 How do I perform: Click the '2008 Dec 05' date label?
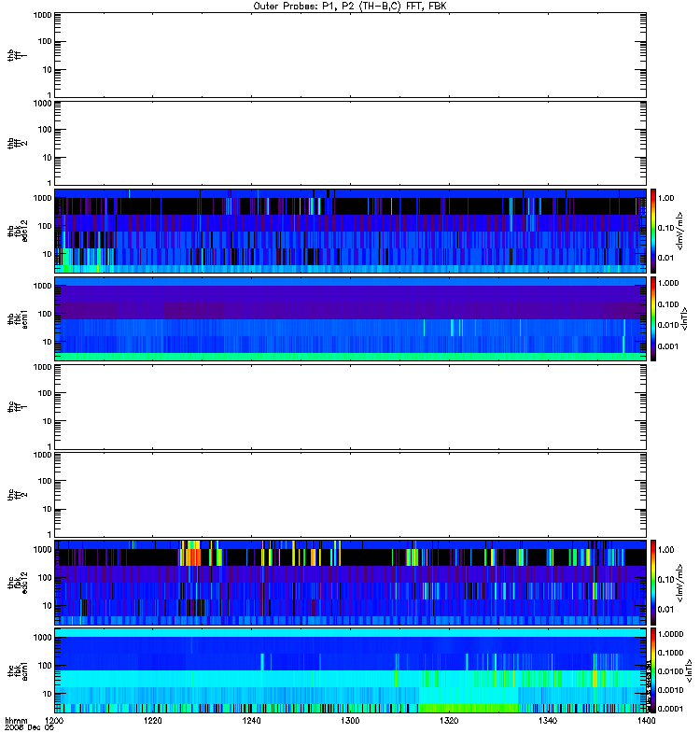[x=30, y=727]
